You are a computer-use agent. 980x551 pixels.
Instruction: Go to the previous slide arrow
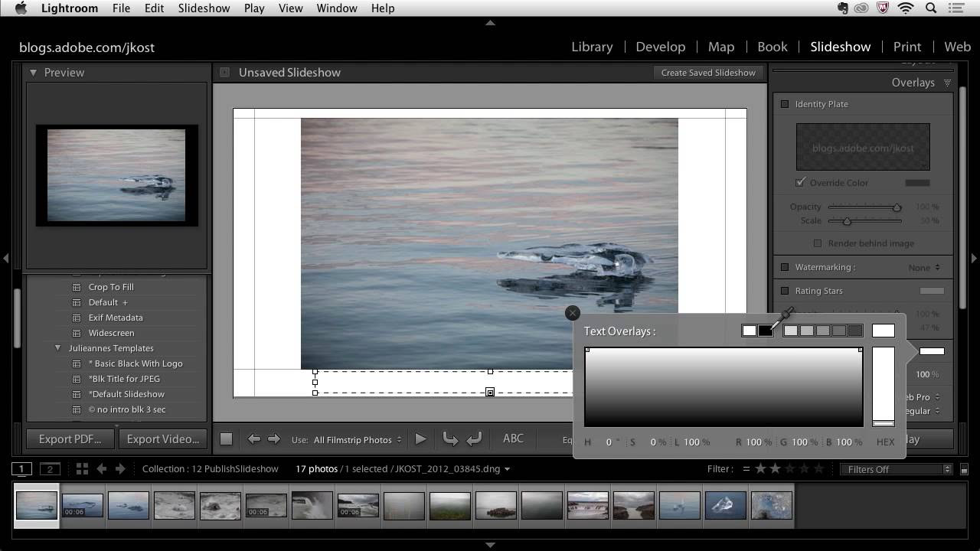[x=253, y=439]
